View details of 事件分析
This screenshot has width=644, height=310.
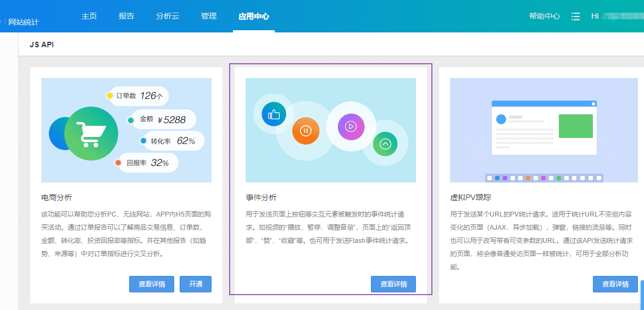click(x=393, y=284)
